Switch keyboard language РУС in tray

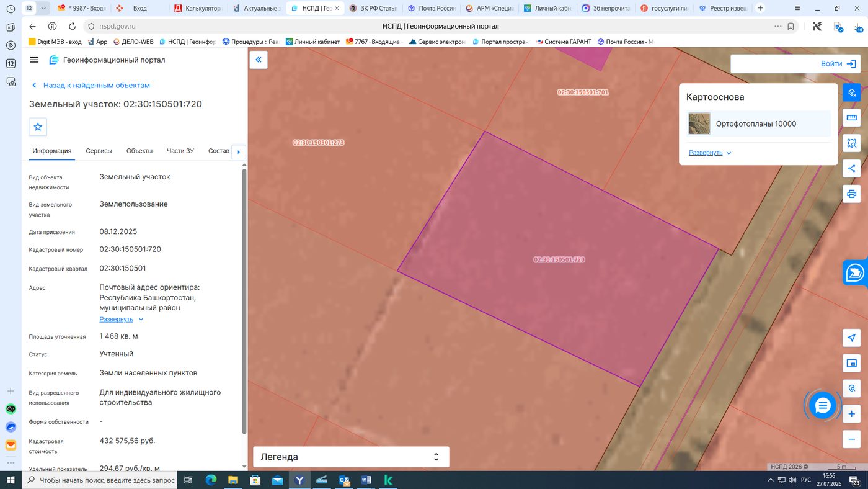[x=806, y=480]
